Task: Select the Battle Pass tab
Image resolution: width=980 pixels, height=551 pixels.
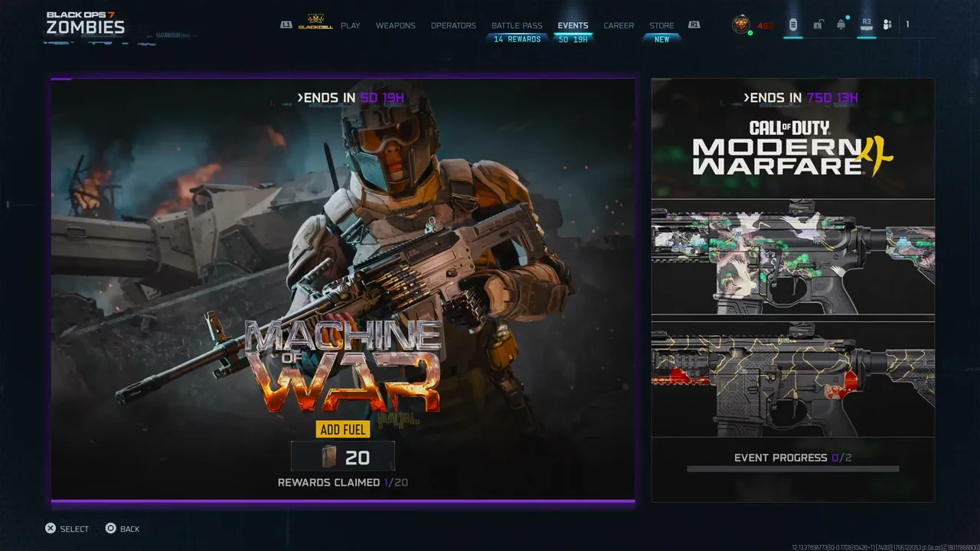Action: click(517, 25)
